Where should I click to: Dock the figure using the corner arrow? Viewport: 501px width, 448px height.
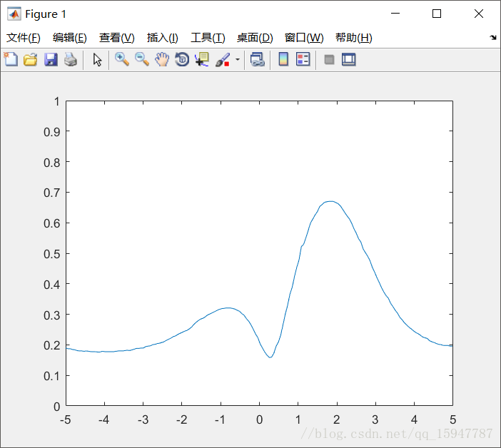493,37
